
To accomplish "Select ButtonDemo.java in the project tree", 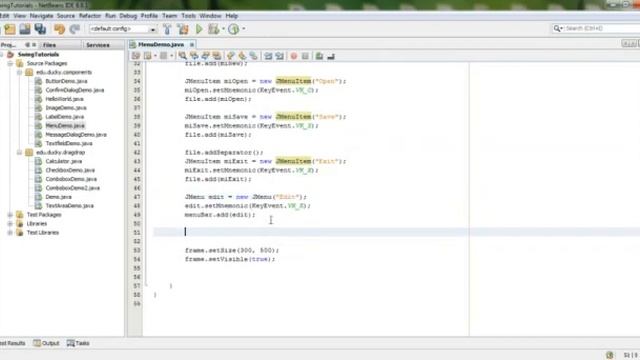I will [66, 81].
